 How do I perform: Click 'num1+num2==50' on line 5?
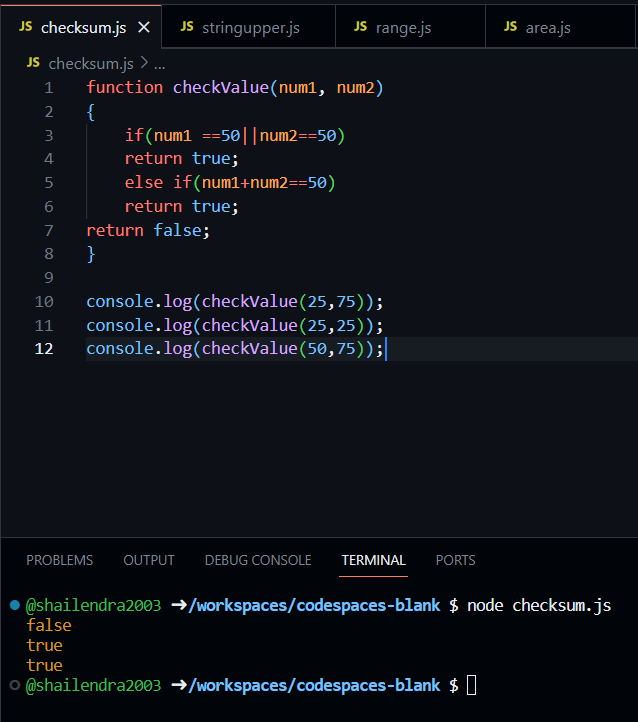(x=264, y=183)
